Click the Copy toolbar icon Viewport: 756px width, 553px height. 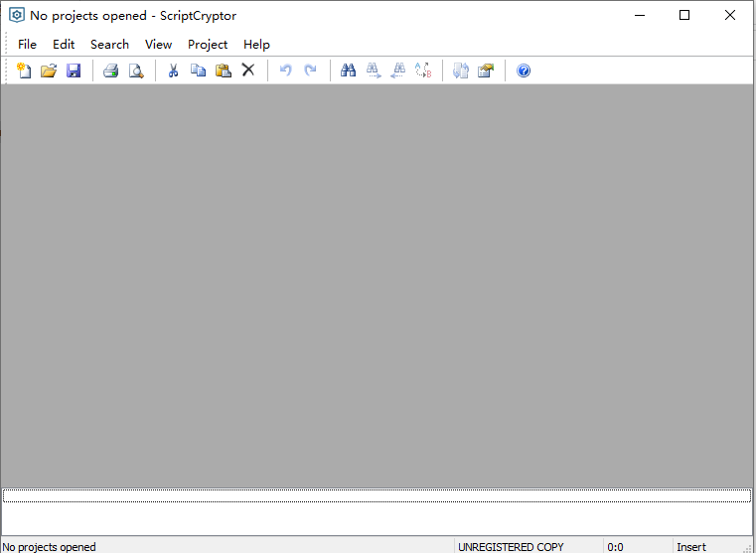(x=198, y=70)
